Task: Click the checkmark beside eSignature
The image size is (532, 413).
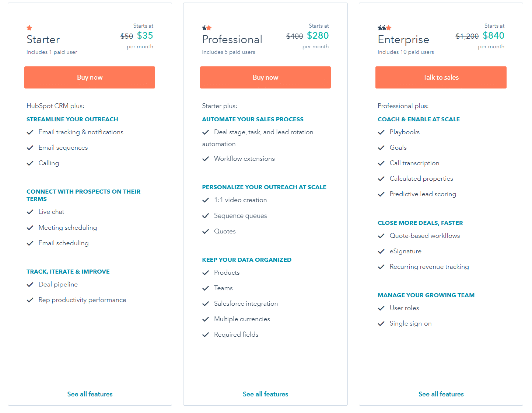Action: coord(381,251)
